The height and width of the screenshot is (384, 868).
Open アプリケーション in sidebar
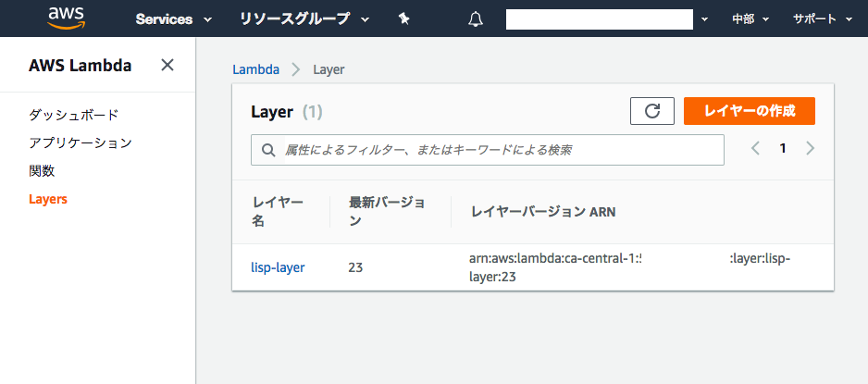[x=81, y=142]
